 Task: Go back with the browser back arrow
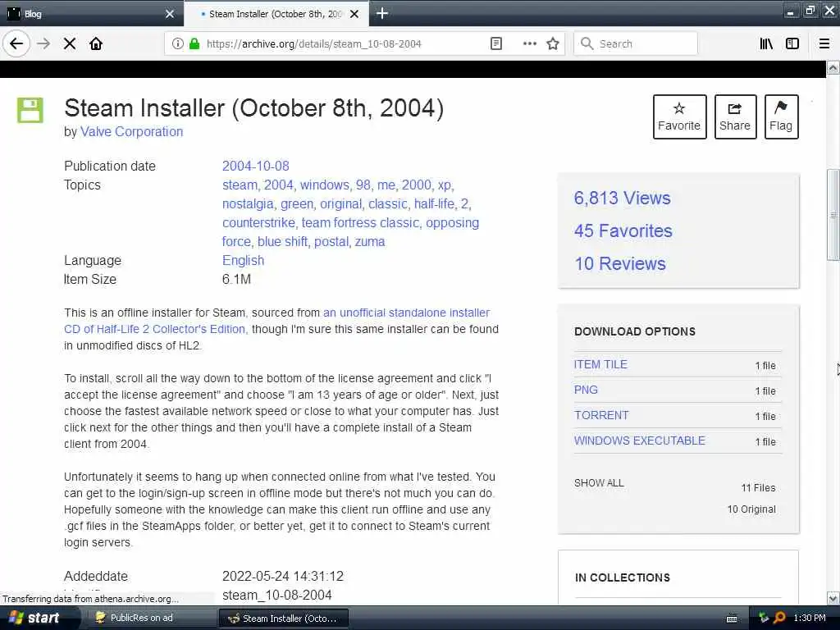pos(16,43)
